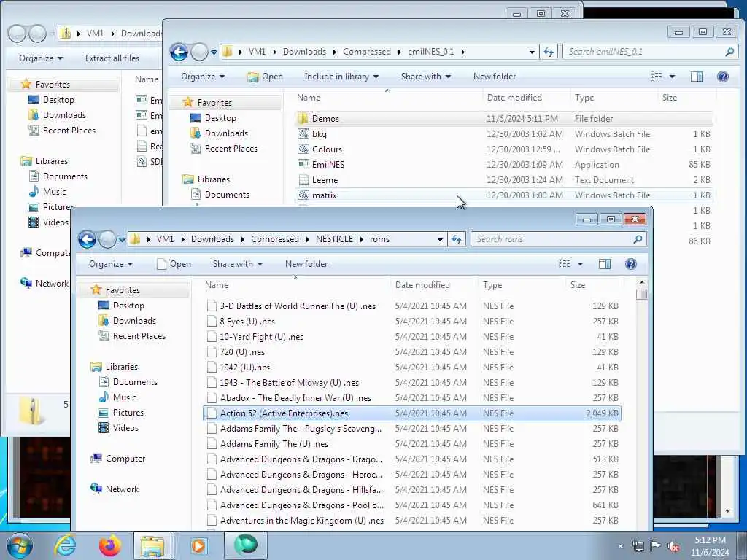Open recent pages dropdown in roms window

122,239
